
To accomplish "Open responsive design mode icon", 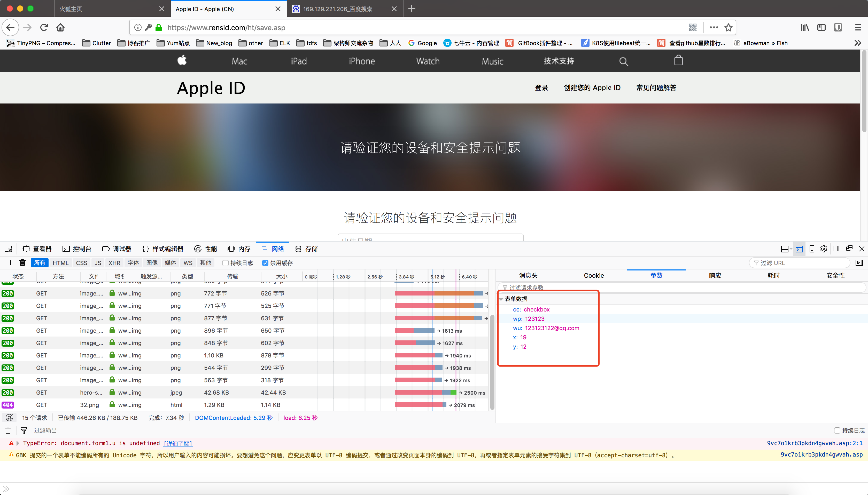I will pos(811,249).
